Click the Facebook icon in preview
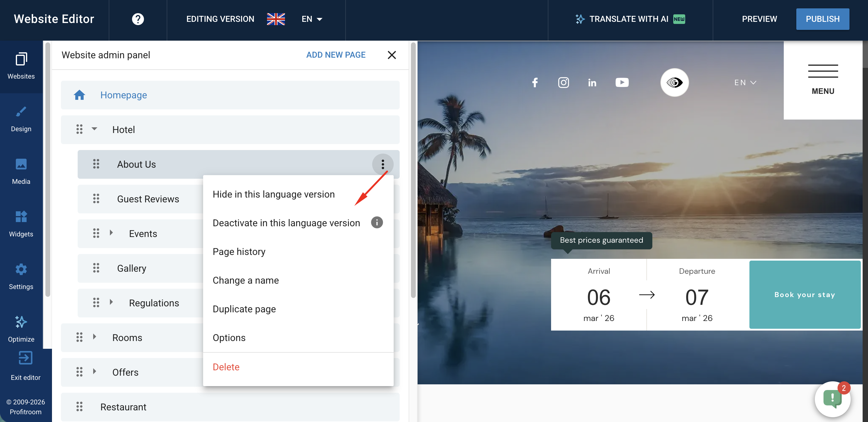This screenshot has width=868, height=422. pos(535,82)
